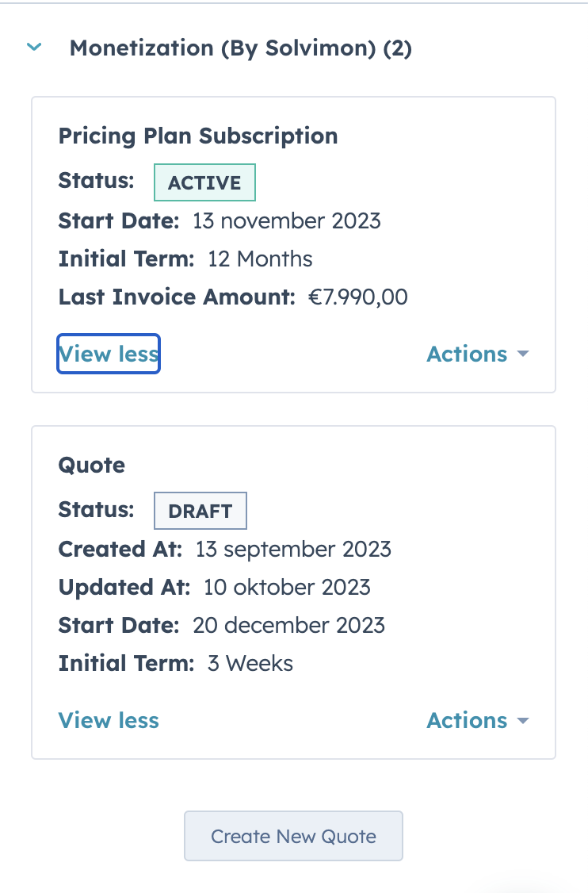Open Actions menu on Pricing Plan Subscription card

[x=468, y=354]
